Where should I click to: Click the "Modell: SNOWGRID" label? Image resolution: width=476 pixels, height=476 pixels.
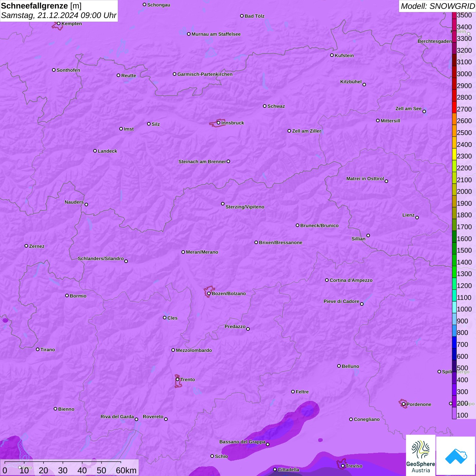pyautogui.click(x=438, y=6)
